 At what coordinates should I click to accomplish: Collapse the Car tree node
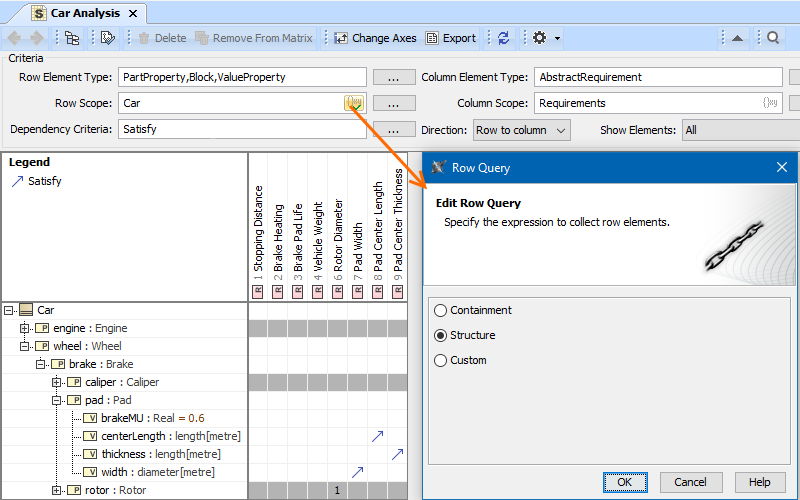[x=9, y=310]
